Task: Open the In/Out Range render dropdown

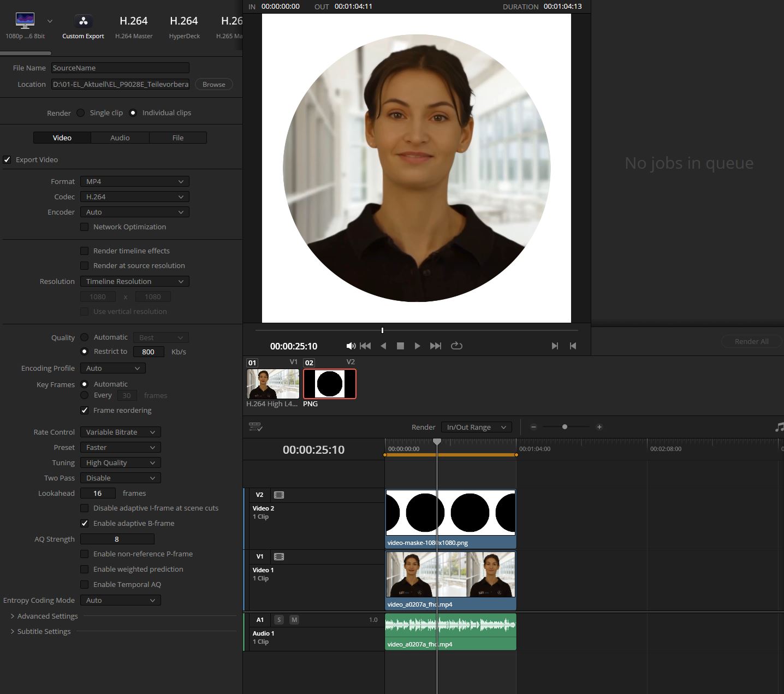Action: (476, 427)
